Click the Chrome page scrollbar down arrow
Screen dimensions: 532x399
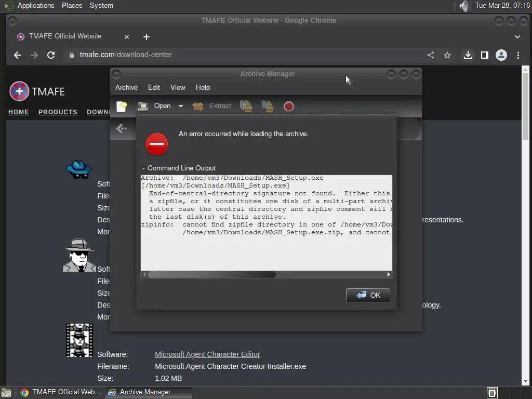(x=526, y=381)
